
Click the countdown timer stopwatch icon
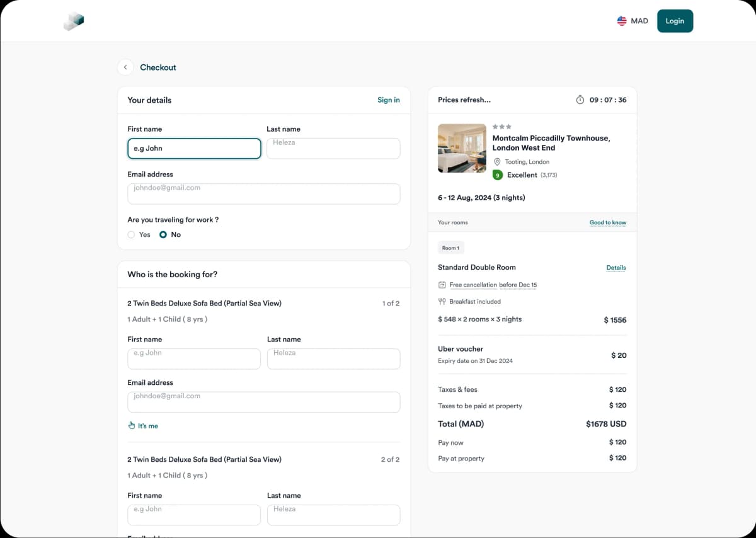(580, 100)
